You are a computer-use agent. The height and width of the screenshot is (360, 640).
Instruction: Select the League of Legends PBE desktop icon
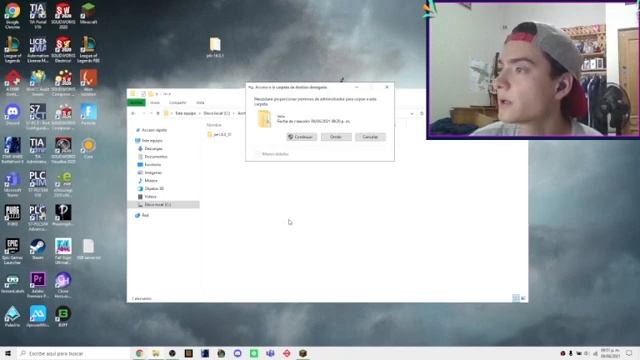88,49
